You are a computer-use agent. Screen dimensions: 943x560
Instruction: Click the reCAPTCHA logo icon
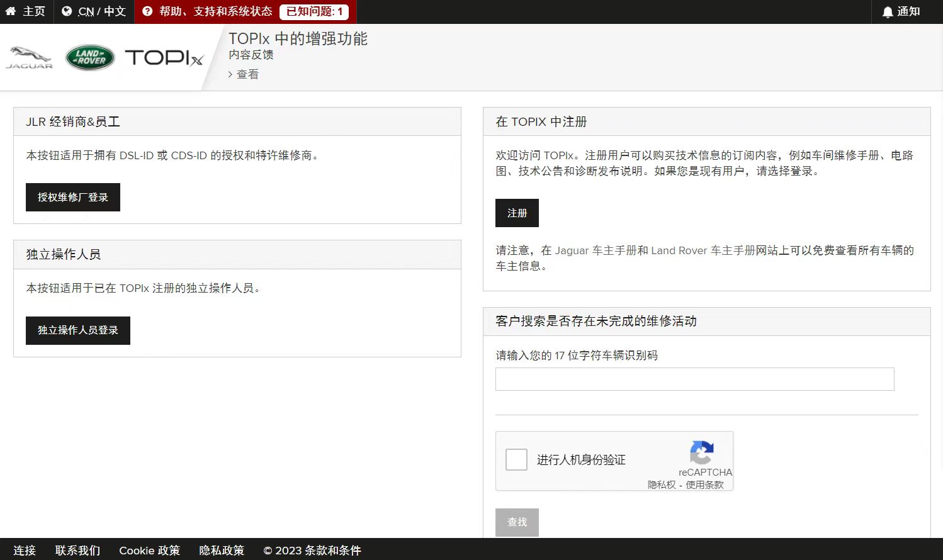701,452
